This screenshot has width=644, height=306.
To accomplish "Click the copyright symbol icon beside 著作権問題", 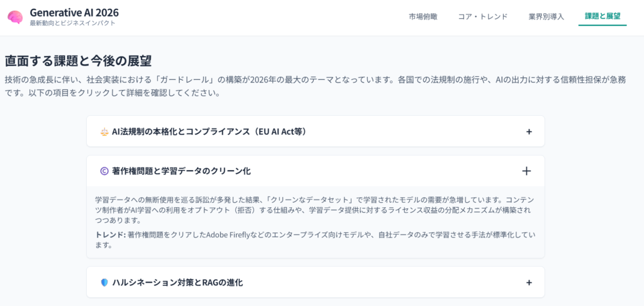I will [x=104, y=171].
